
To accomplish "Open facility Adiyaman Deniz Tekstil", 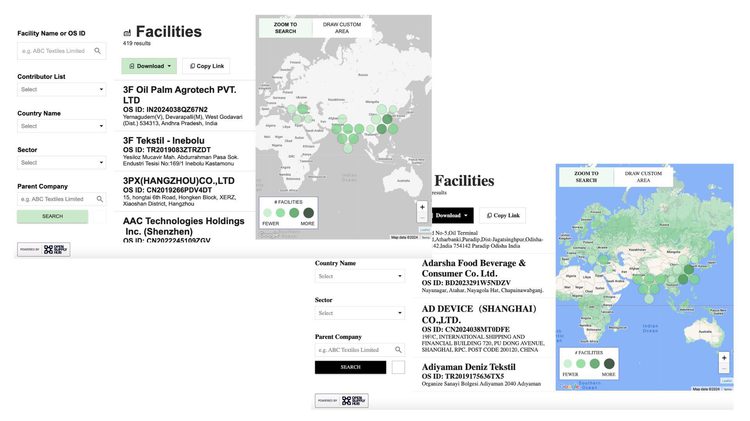I will pos(468,367).
